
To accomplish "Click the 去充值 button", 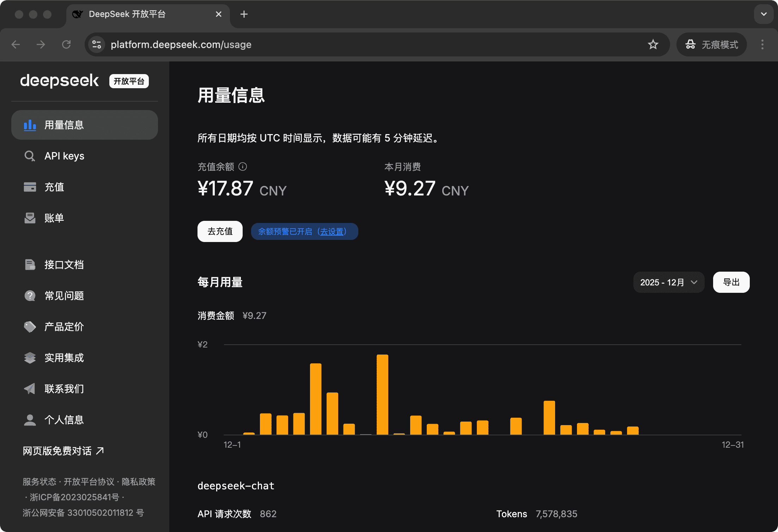I will point(220,231).
